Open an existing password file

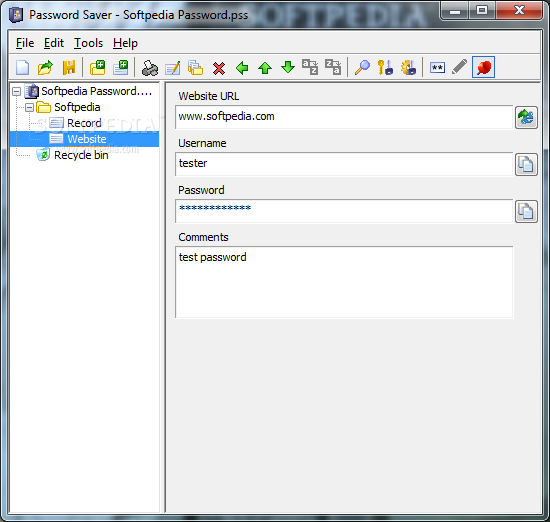pos(46,67)
